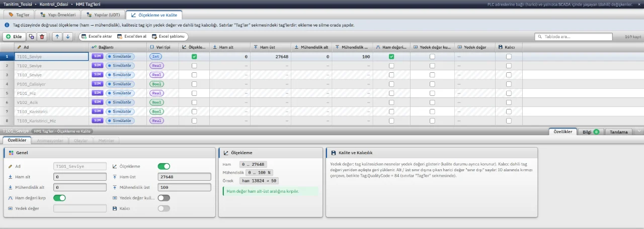Select the T101_Seviye name cell
This screenshot has width=644, height=229.
51,57
